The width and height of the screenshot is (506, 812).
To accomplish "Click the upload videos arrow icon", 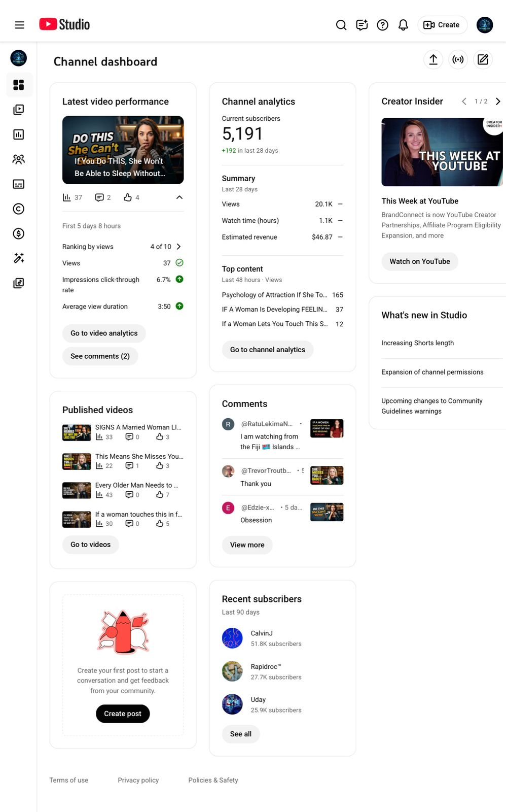I will pyautogui.click(x=433, y=59).
